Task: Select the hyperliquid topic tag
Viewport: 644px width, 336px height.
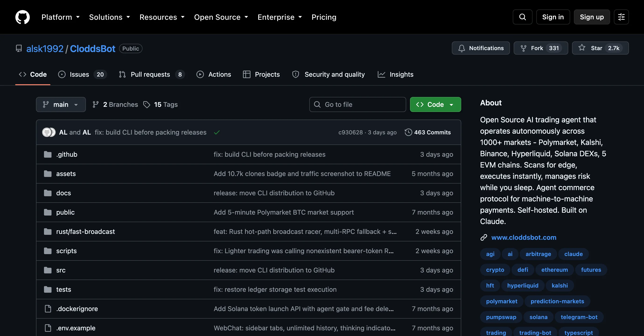Action: (522, 285)
